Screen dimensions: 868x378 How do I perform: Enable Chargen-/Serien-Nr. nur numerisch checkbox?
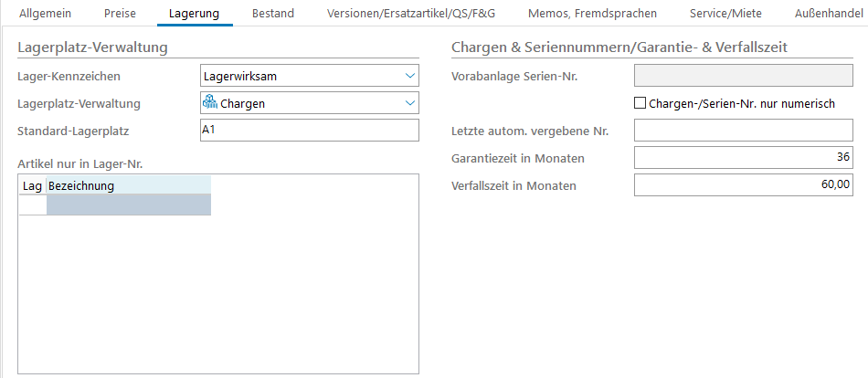point(640,103)
